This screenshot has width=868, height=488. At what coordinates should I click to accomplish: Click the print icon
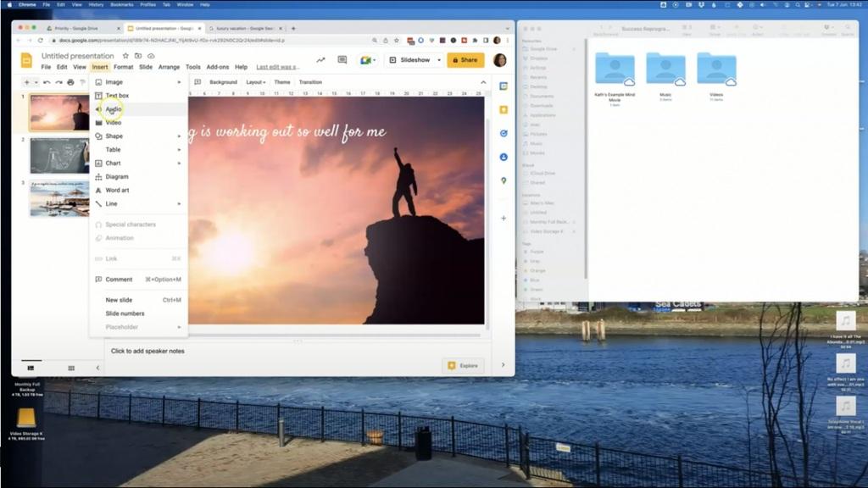70,82
